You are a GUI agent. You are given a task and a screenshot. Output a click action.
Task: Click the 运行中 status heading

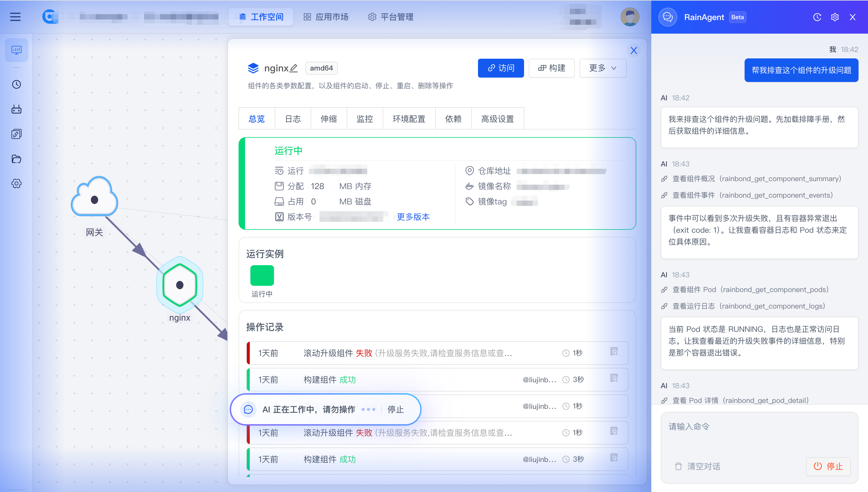click(288, 150)
